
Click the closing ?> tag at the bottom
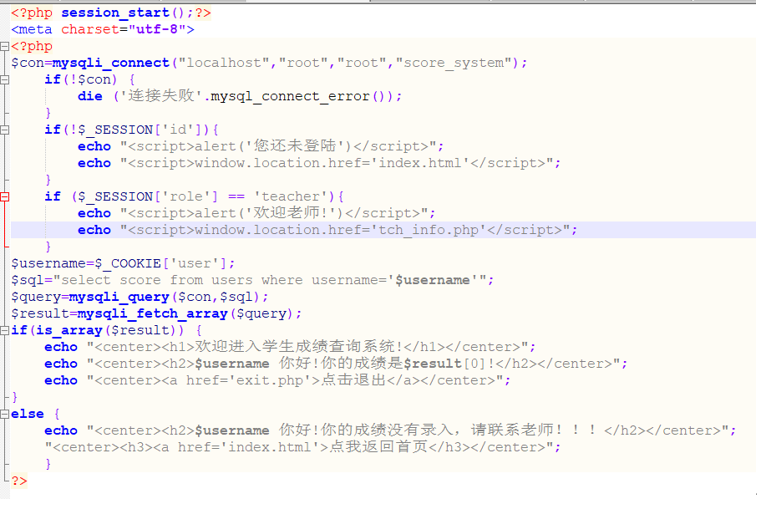tap(19, 481)
